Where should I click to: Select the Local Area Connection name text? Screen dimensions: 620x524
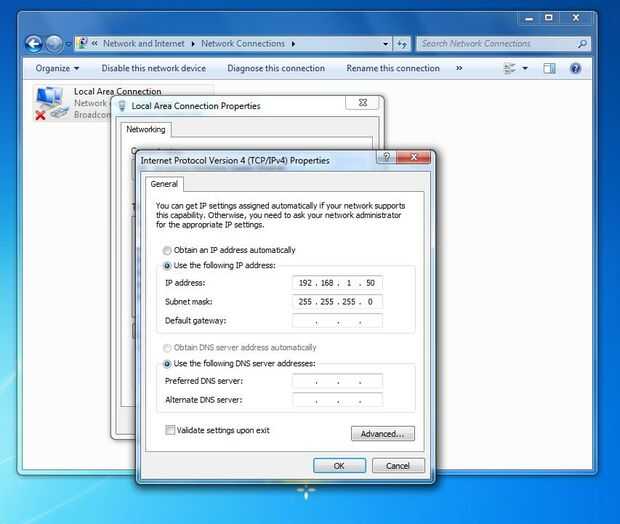point(117,91)
